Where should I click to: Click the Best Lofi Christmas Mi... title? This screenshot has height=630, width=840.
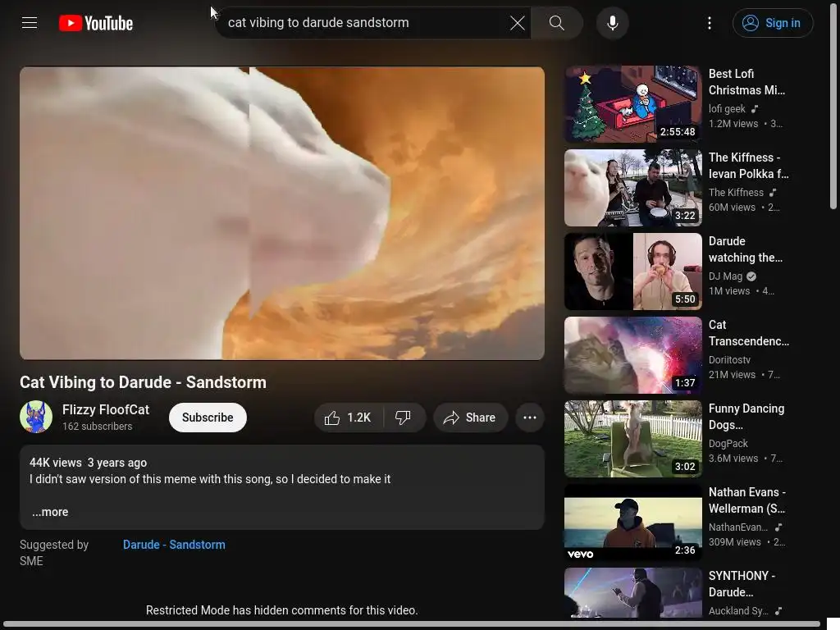pos(746,82)
